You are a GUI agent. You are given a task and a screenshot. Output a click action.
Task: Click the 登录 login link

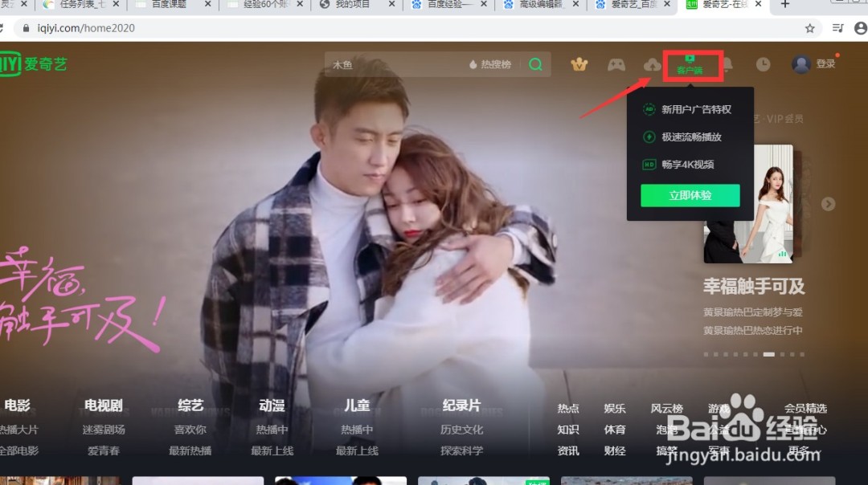tap(825, 63)
